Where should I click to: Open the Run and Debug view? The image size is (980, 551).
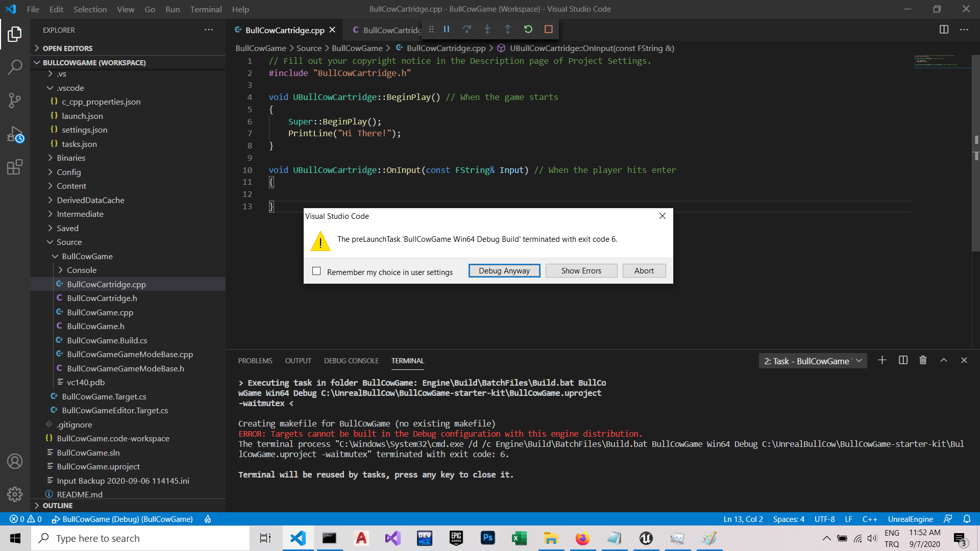[15, 134]
